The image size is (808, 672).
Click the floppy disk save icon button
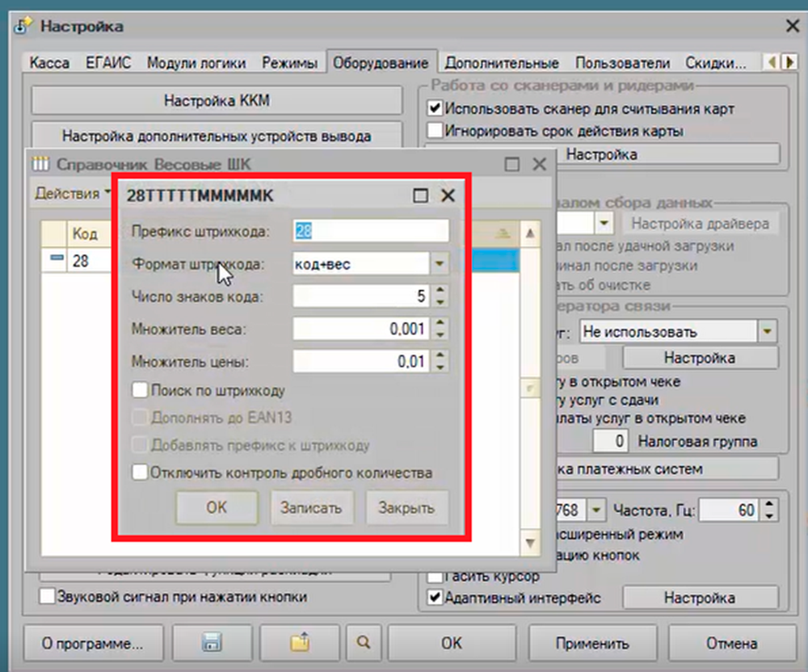click(x=213, y=644)
